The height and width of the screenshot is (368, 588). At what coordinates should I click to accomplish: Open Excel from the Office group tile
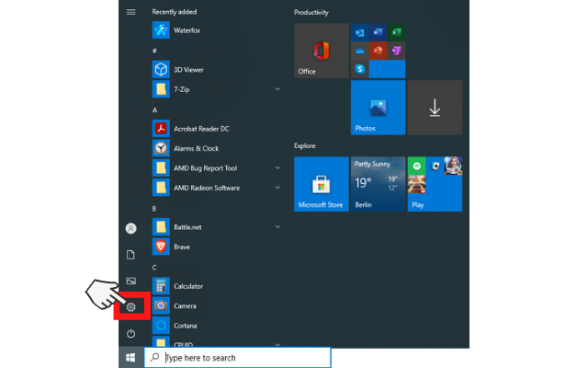point(396,33)
